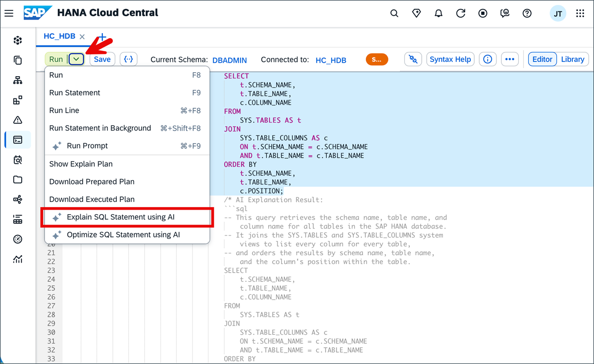The height and width of the screenshot is (364, 594).
Task: Choose Optimize SQL Statement using AI
Action: pyautogui.click(x=127, y=235)
